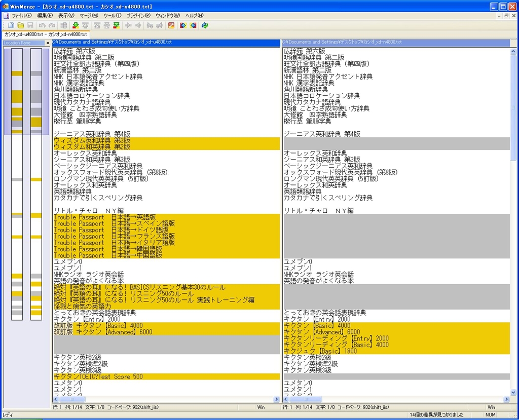Go to the last difference

click(x=116, y=25)
